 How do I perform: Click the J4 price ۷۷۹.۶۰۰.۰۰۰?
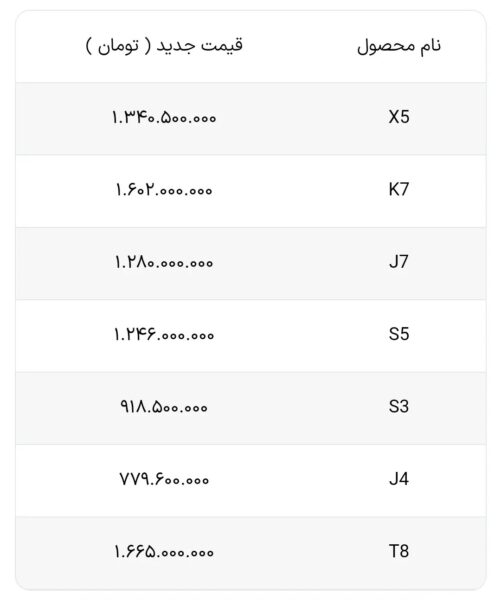(x=164, y=479)
